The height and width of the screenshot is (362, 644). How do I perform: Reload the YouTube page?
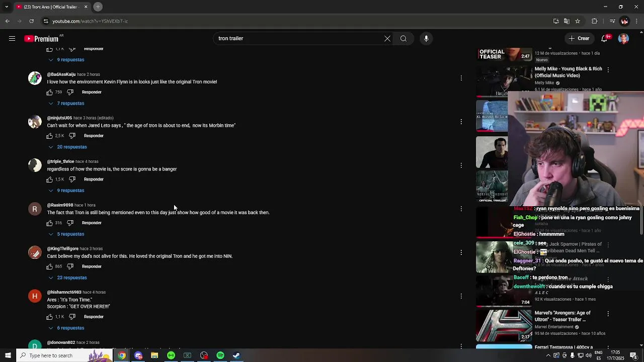click(x=32, y=21)
